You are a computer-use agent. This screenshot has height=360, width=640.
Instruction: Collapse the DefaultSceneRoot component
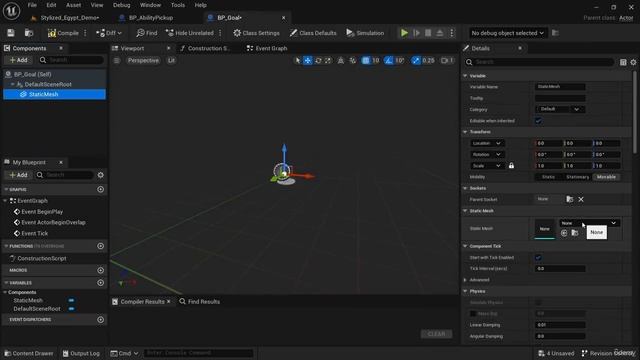point(13,84)
